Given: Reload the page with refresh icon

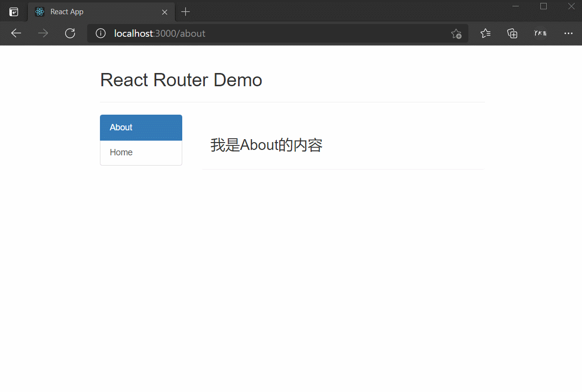Looking at the screenshot, I should (70, 33).
